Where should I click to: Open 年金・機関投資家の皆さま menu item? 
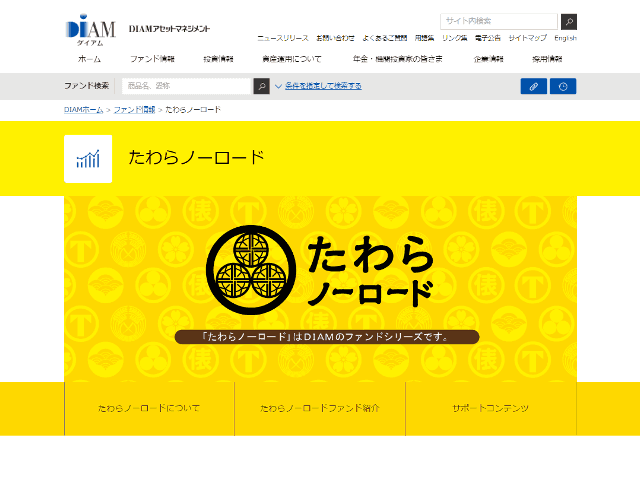click(x=398, y=59)
